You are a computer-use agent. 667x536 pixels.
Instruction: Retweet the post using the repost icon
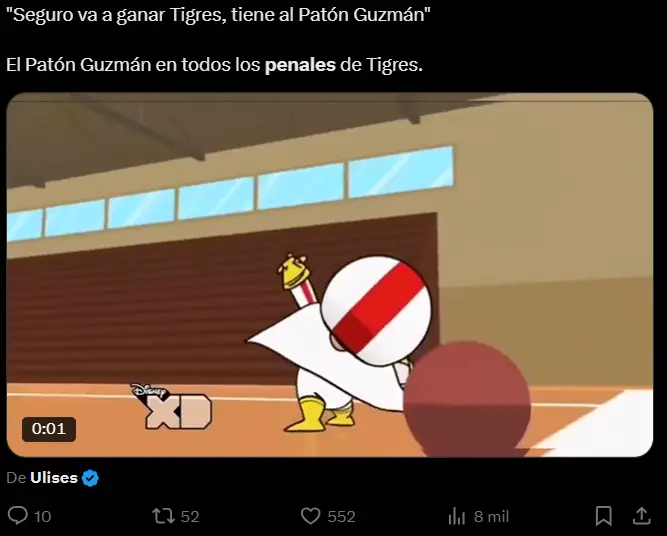(x=164, y=516)
